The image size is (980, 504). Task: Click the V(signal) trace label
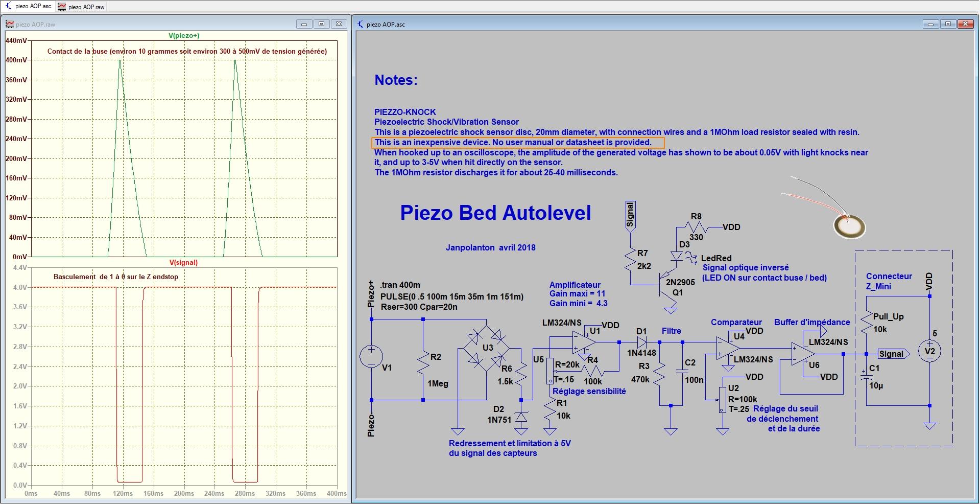coord(183,262)
